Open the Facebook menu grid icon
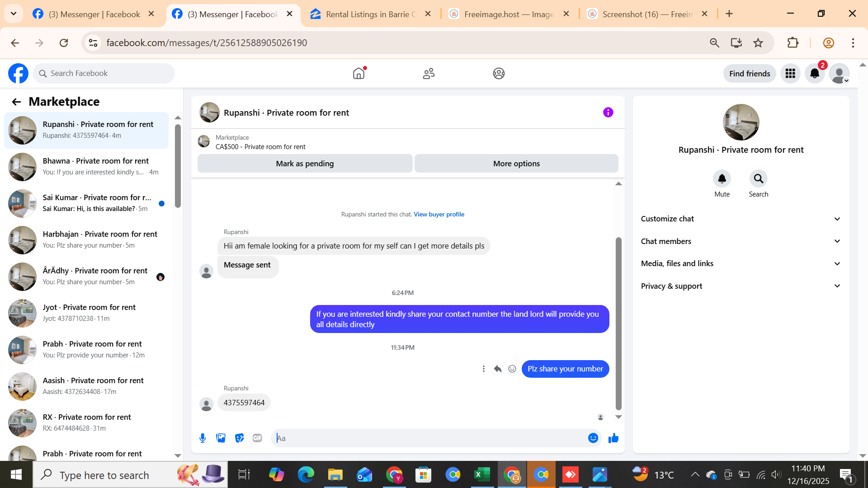The height and width of the screenshot is (488, 868). (790, 73)
